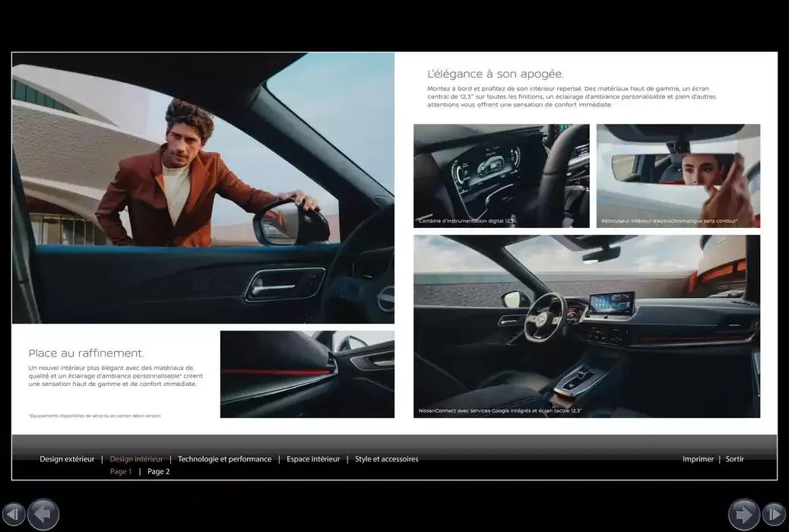Screen dimensions: 789x532
Task: Open the Style et accessoires section
Action: (x=385, y=458)
